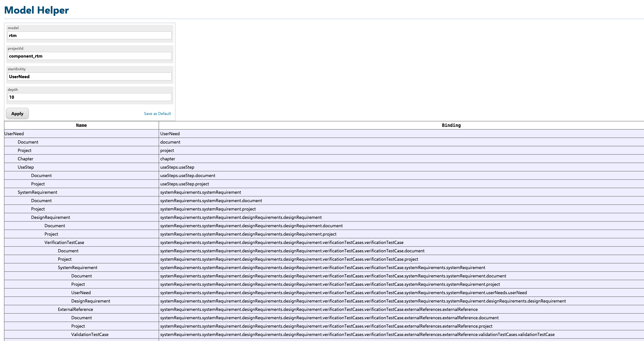
Task: Select the Chapter tree row
Action: (x=25, y=159)
